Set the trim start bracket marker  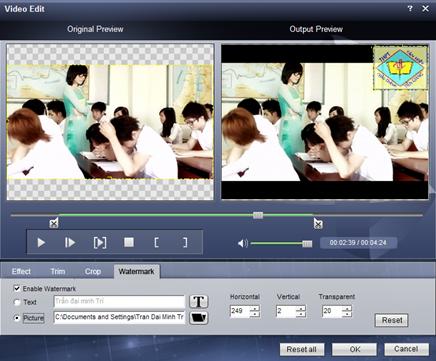pos(156,243)
